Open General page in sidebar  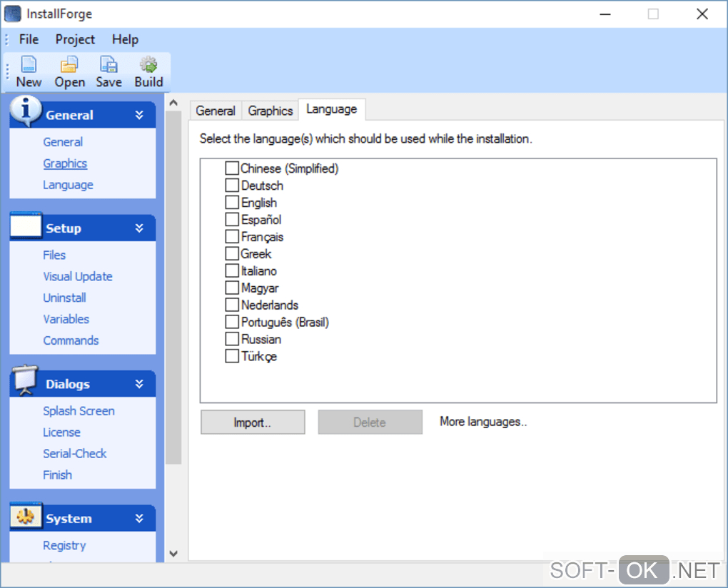click(x=63, y=142)
